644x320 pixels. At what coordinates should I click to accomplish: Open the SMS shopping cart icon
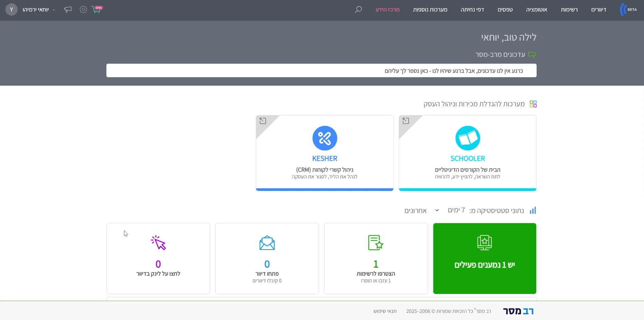click(x=97, y=9)
